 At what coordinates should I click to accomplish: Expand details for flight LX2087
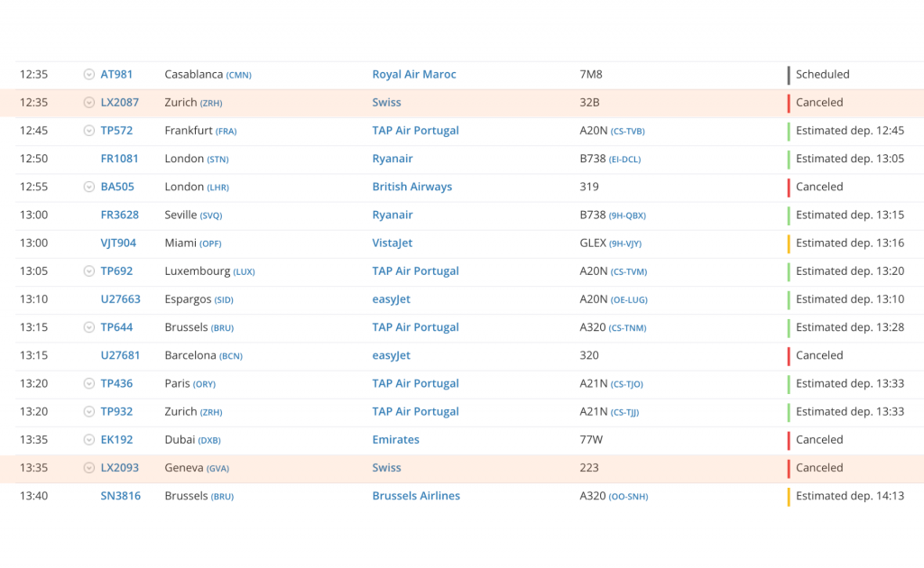point(88,103)
